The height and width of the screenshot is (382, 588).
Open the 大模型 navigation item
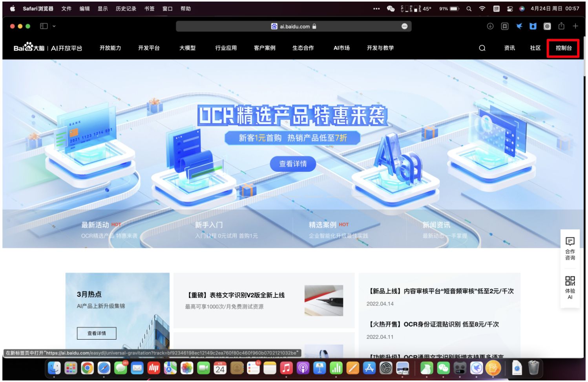point(187,48)
